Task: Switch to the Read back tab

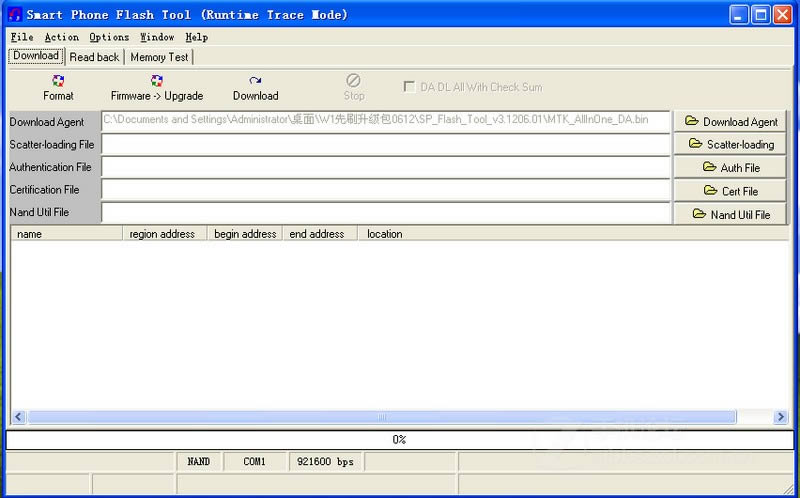Action: [94, 57]
